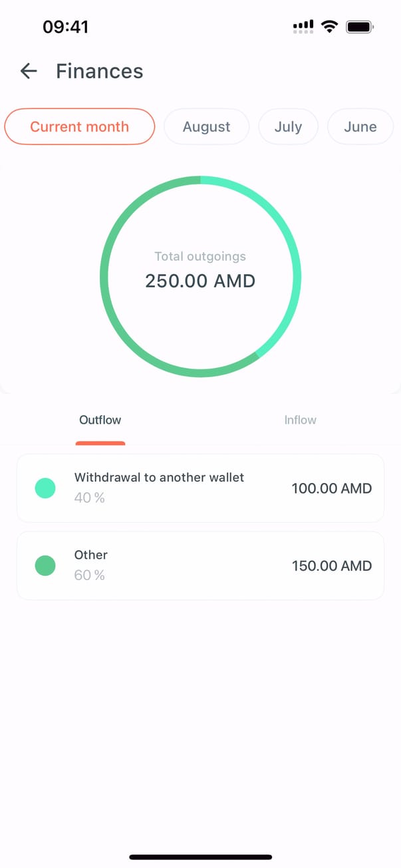Select the Current month filter
The width and height of the screenshot is (401, 868).
point(80,126)
